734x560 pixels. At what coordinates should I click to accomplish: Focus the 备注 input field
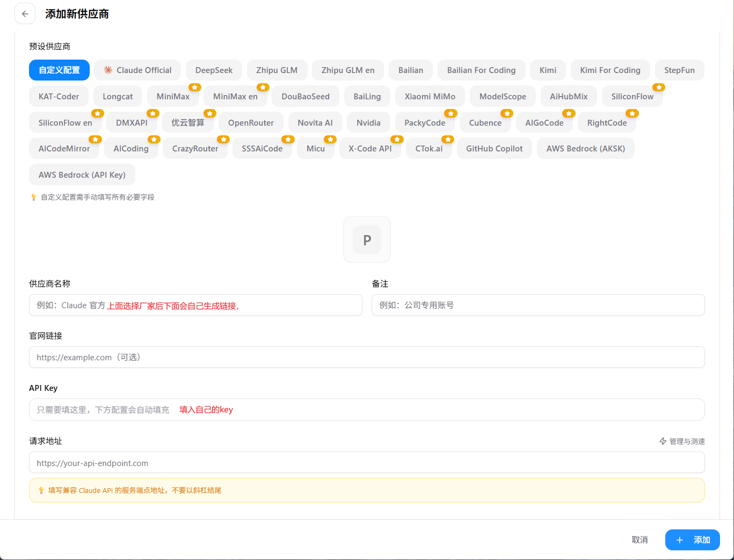coord(538,305)
